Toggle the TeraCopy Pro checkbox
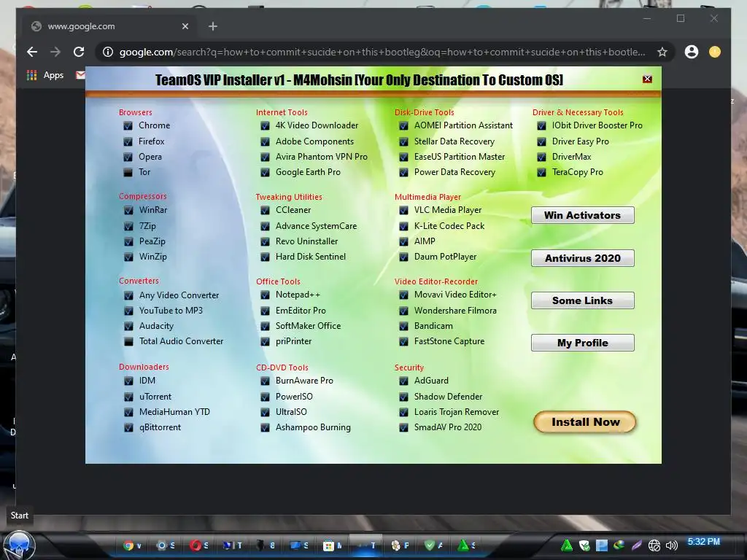The height and width of the screenshot is (560, 747). coord(542,172)
